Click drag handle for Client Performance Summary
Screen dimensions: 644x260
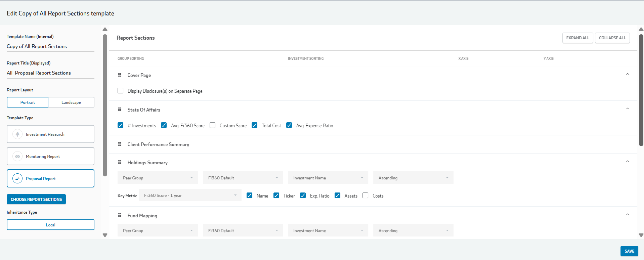click(120, 144)
